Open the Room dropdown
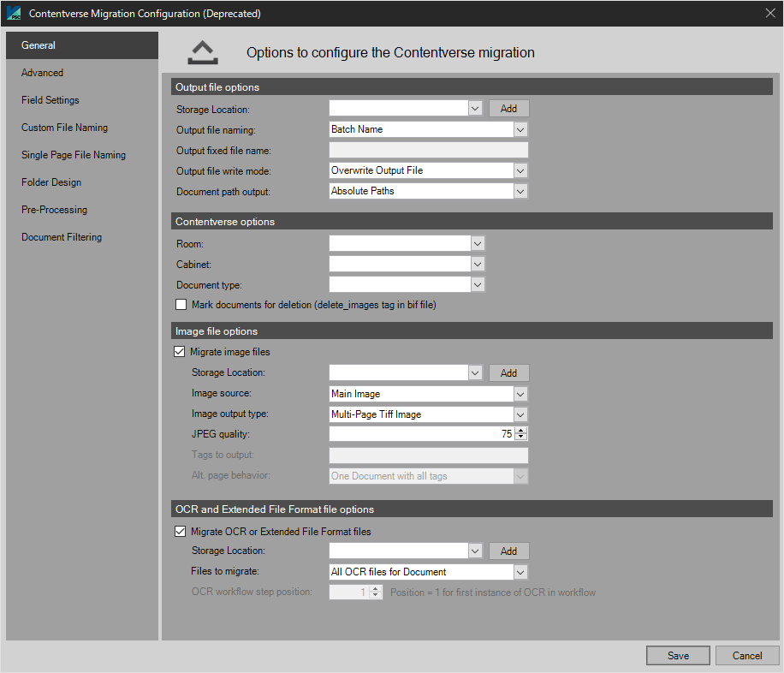 [478, 244]
